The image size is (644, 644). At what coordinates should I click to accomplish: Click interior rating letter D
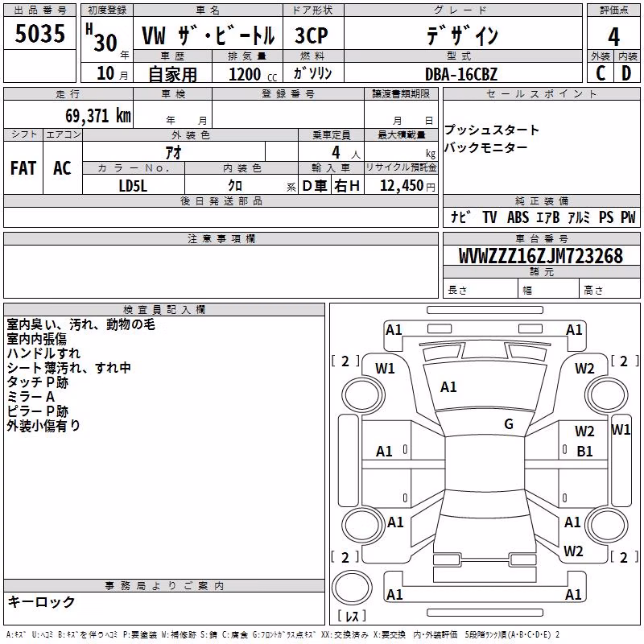626,73
